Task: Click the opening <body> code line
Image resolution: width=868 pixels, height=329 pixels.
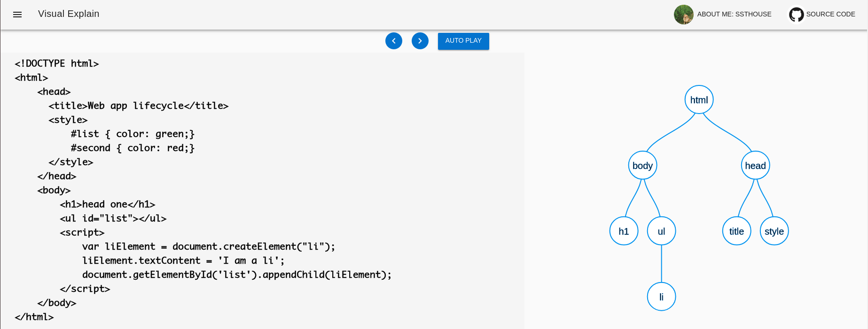Action: [x=54, y=190]
